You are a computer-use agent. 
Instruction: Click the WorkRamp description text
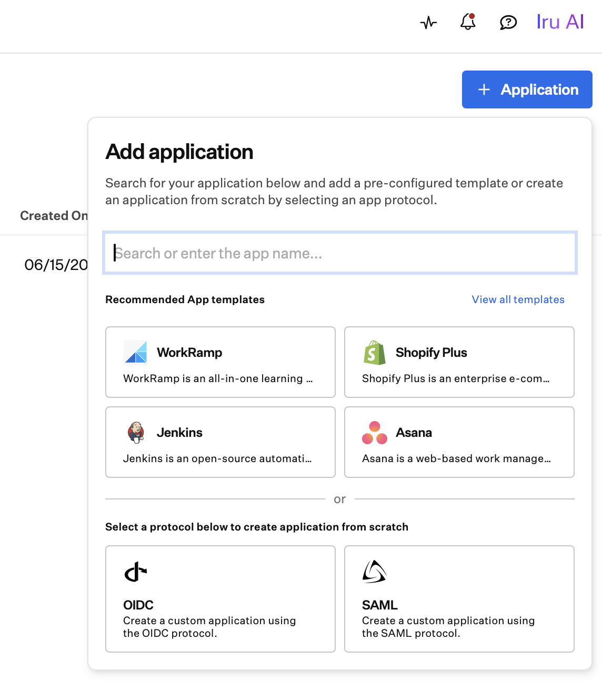point(218,378)
